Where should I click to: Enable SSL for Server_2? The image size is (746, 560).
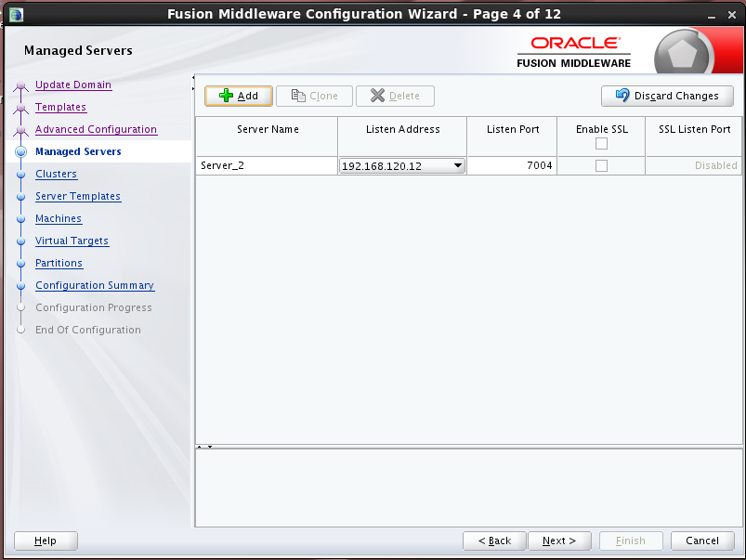[600, 165]
